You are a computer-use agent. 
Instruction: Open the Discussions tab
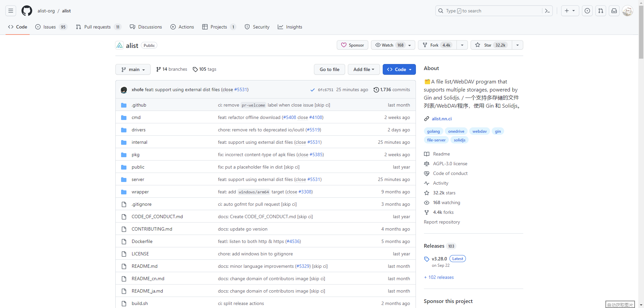146,27
